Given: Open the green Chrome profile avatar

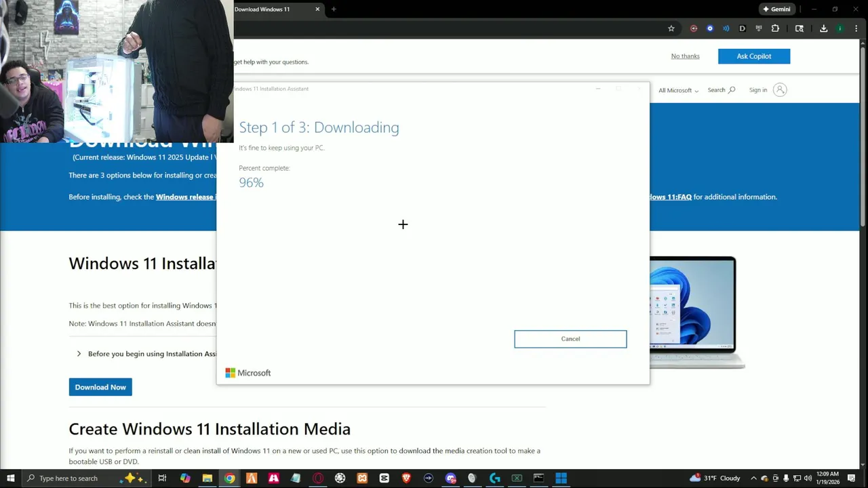Looking at the screenshot, I should [840, 28].
